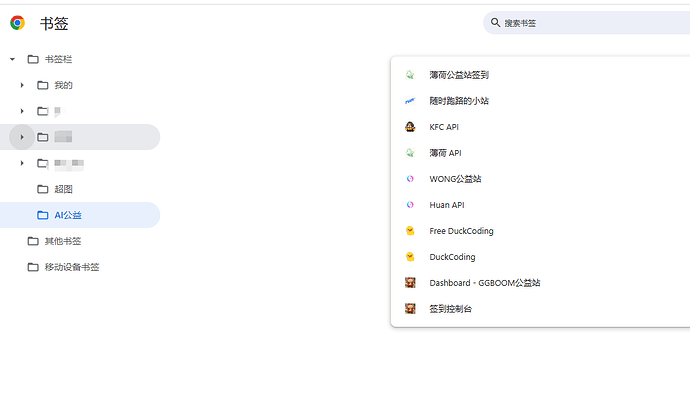
Task: Click the Huan API favicon
Action: (410, 205)
